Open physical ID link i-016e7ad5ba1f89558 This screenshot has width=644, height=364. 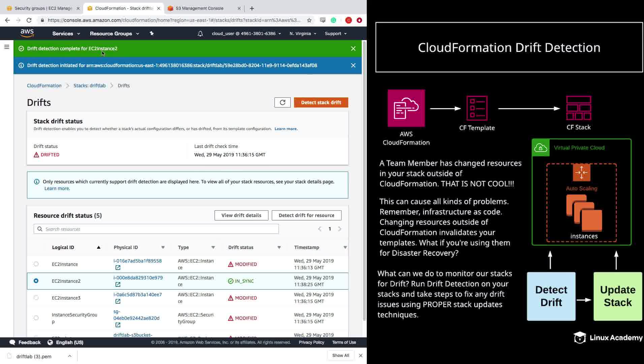tap(137, 261)
